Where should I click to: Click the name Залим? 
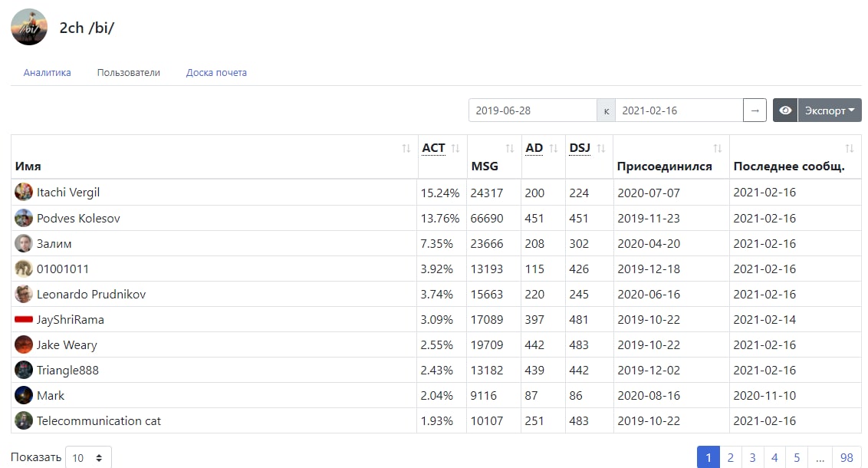[54, 244]
